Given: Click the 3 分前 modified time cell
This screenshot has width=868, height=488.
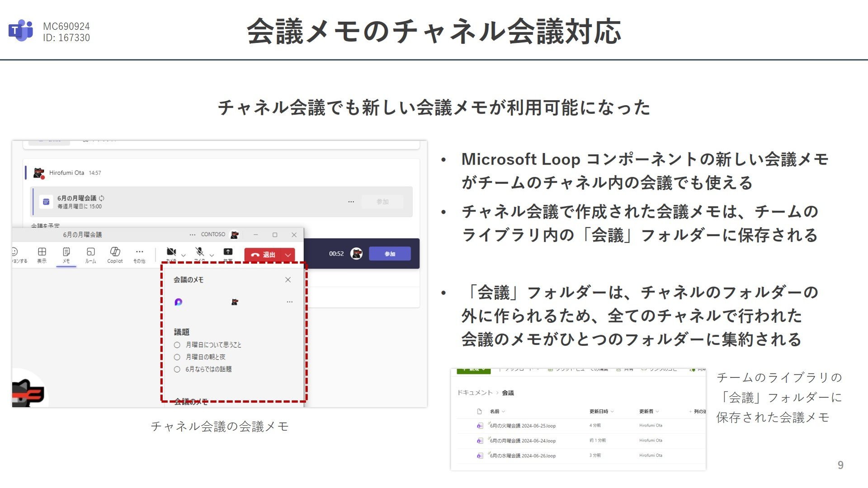Looking at the screenshot, I should [x=595, y=455].
